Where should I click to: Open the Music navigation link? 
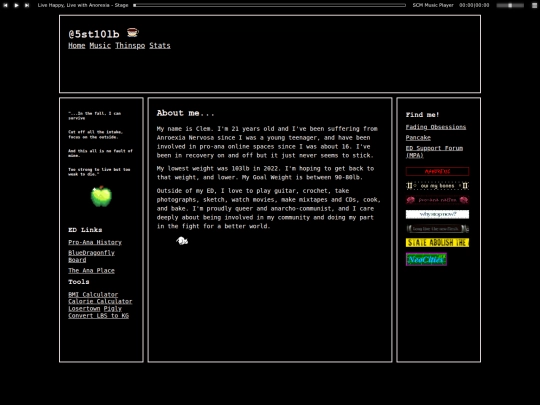(x=100, y=45)
